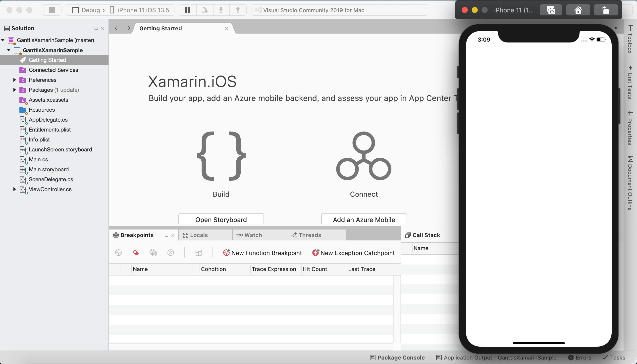Image resolution: width=637 pixels, height=364 pixels.
Task: Click the simulator rotate device icon
Action: [x=605, y=10]
